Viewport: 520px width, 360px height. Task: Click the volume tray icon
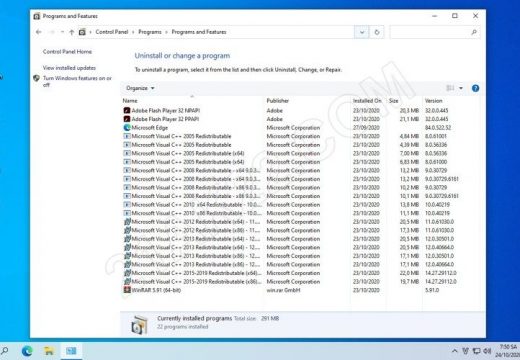coord(487,351)
